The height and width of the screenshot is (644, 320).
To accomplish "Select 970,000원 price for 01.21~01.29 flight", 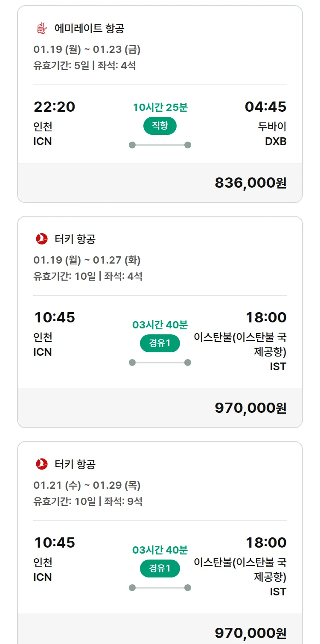I will click(250, 633).
